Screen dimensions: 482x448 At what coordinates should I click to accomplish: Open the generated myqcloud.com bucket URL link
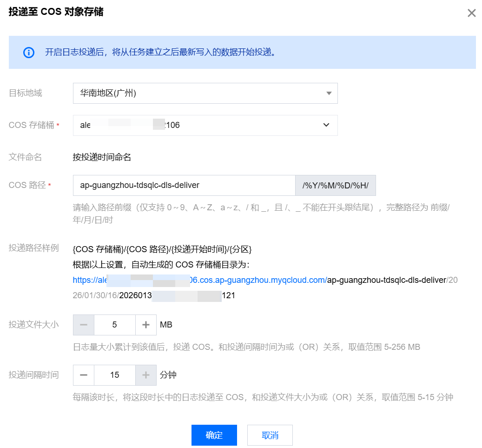(200, 280)
